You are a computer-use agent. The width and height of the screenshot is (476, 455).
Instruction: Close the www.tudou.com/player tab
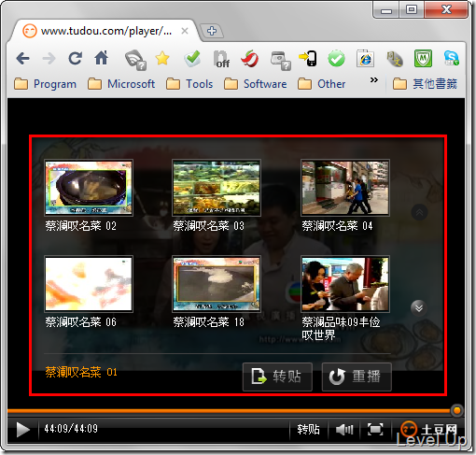185,31
